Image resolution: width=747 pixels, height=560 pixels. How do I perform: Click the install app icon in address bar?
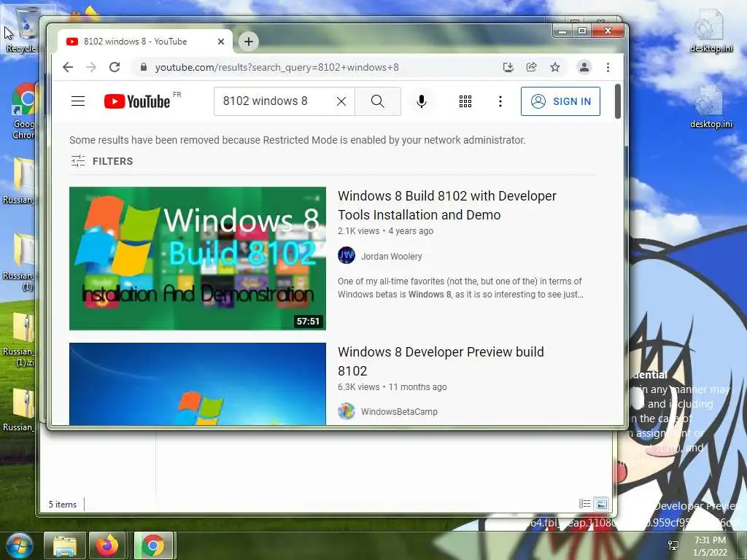pos(508,67)
